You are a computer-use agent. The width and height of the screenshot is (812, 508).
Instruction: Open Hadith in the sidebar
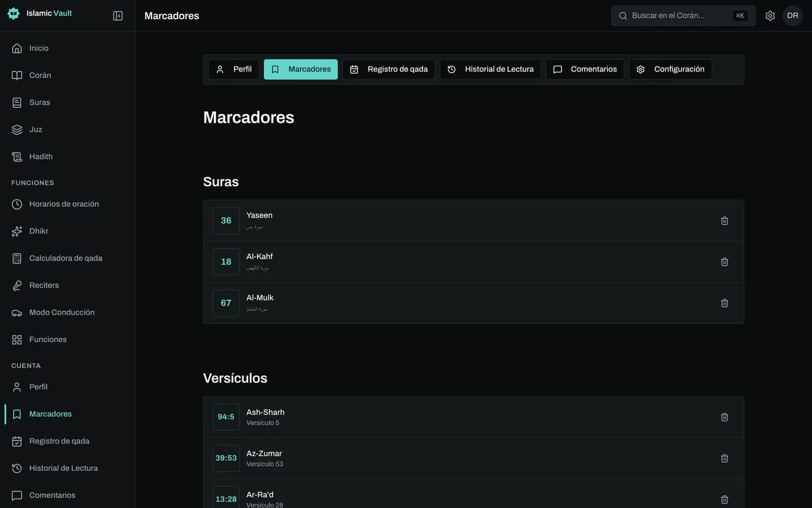tap(67, 156)
